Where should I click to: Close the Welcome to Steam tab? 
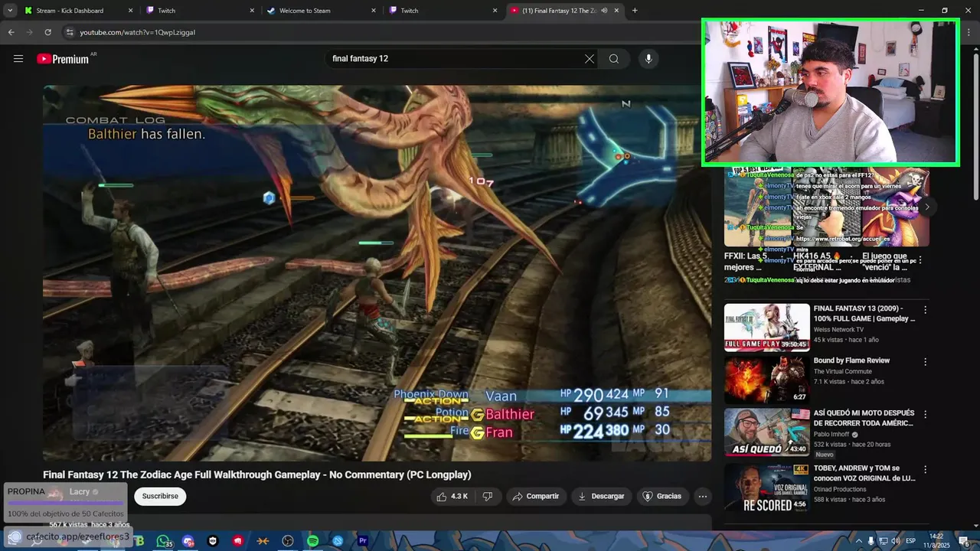pos(374,11)
